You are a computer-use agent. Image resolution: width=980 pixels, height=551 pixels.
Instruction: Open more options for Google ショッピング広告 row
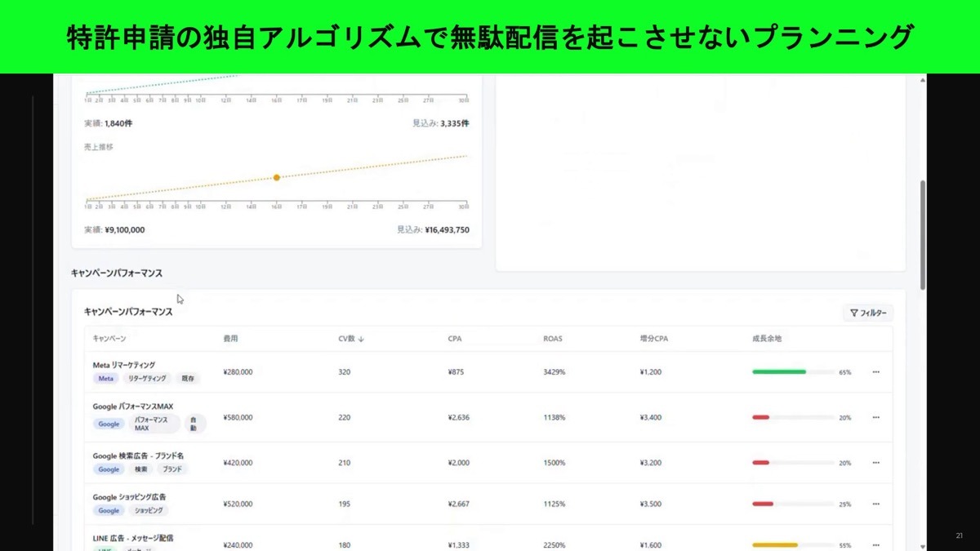pyautogui.click(x=875, y=504)
